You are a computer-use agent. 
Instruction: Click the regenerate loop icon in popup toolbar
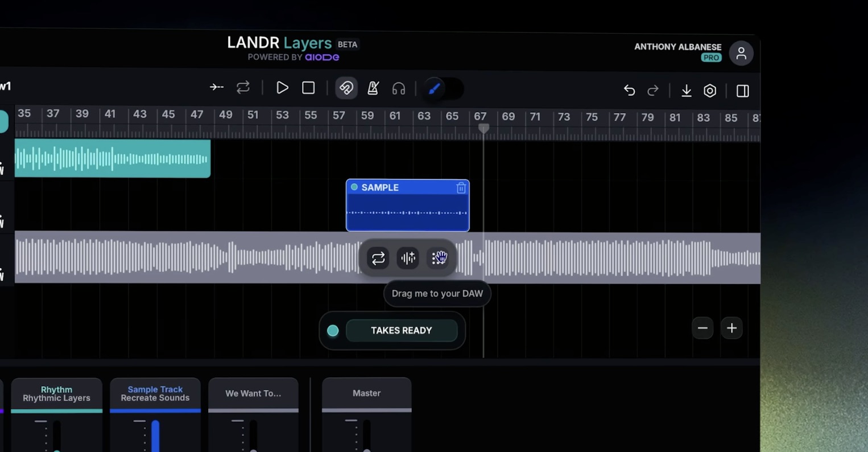[x=378, y=258]
